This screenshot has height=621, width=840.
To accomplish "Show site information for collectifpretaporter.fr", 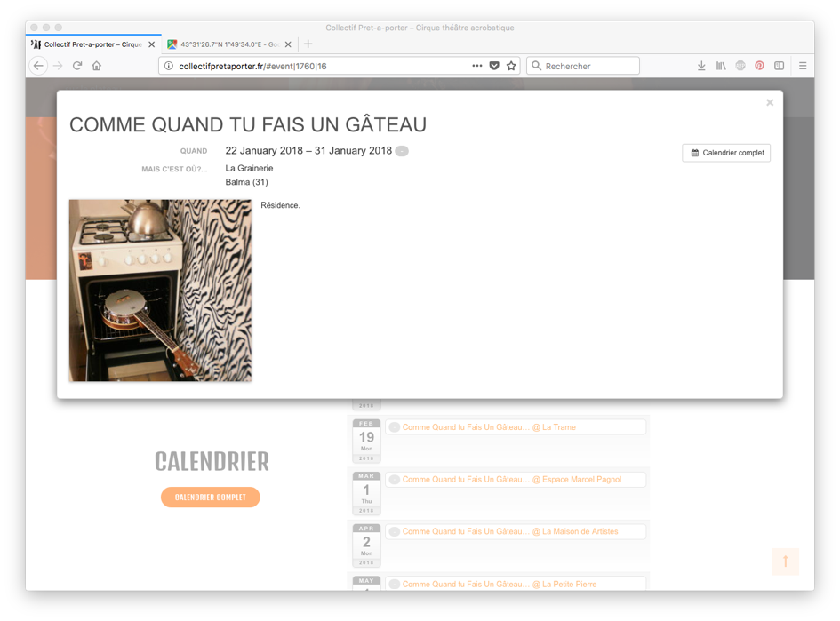I will click(x=169, y=66).
